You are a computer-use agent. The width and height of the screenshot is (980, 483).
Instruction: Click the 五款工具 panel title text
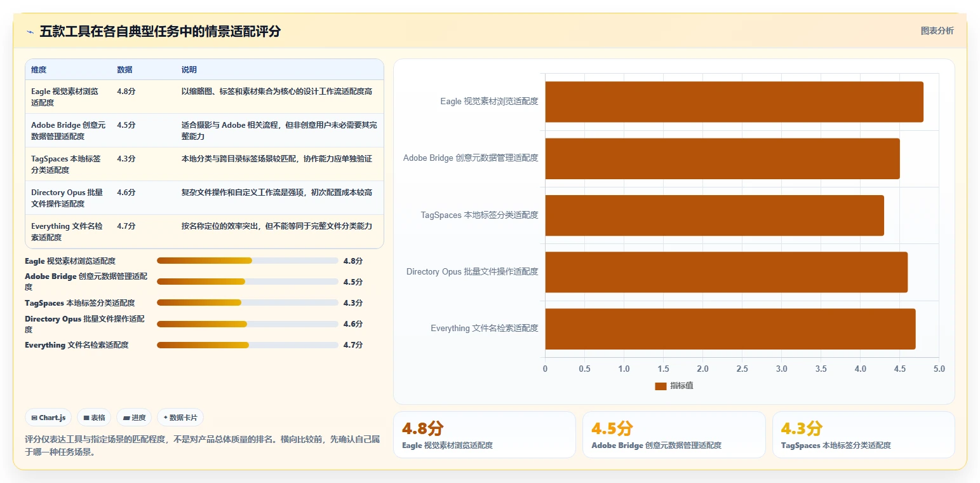point(160,31)
